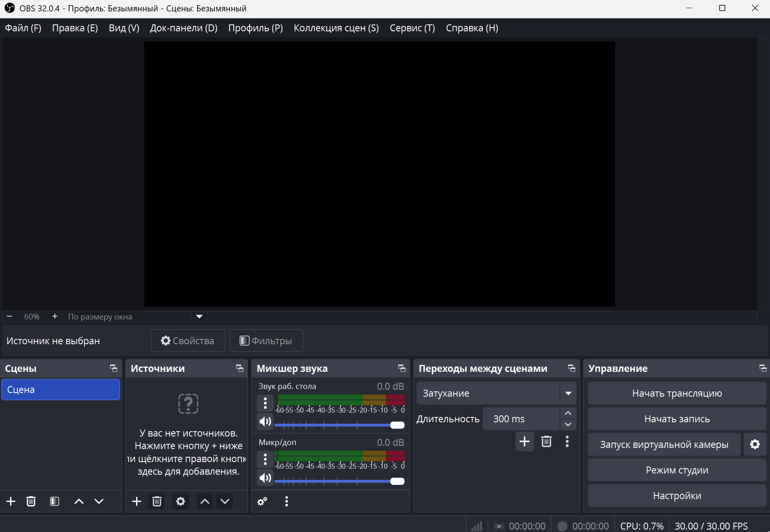Add a new source with plus icon
The width and height of the screenshot is (770, 532).
(x=136, y=501)
